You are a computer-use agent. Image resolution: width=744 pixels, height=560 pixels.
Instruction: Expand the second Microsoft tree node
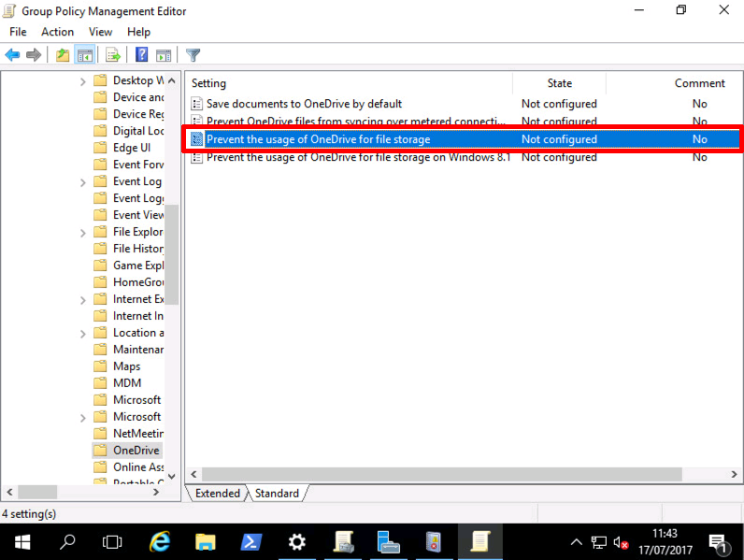(82, 418)
